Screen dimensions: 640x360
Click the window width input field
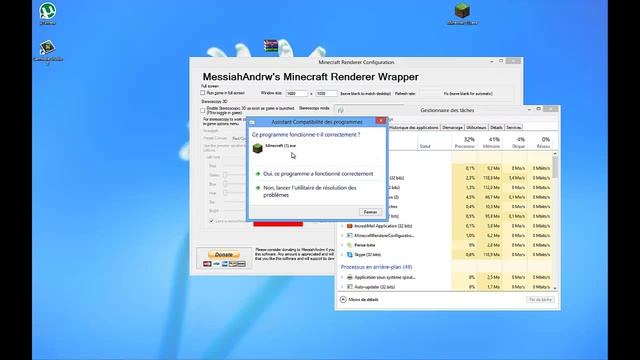click(x=296, y=93)
